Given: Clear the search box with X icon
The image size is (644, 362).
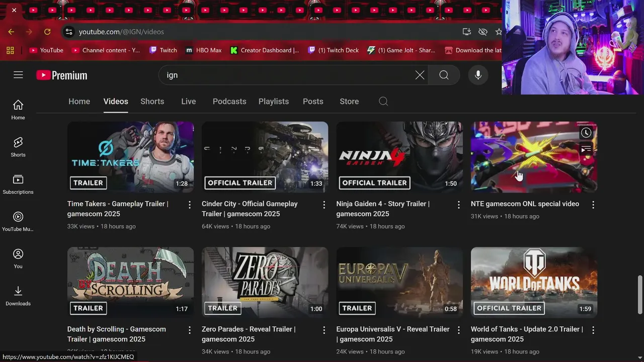Looking at the screenshot, I should [x=420, y=75].
